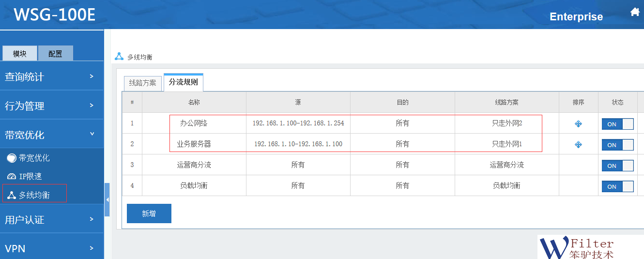Open the 办公网络 rule name cell
Viewport: 644px width, 259px height.
pos(194,123)
